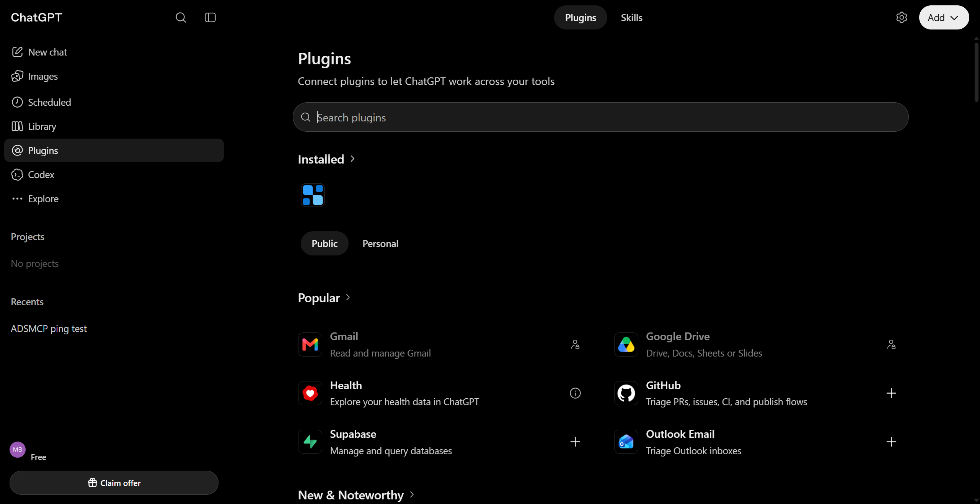Open the Images sidebar item

[x=114, y=76]
